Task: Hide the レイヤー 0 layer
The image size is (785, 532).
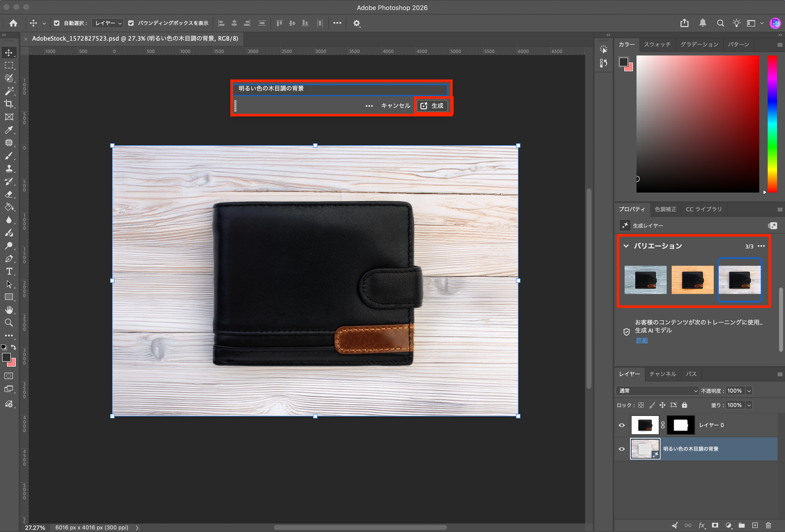Action: tap(622, 425)
